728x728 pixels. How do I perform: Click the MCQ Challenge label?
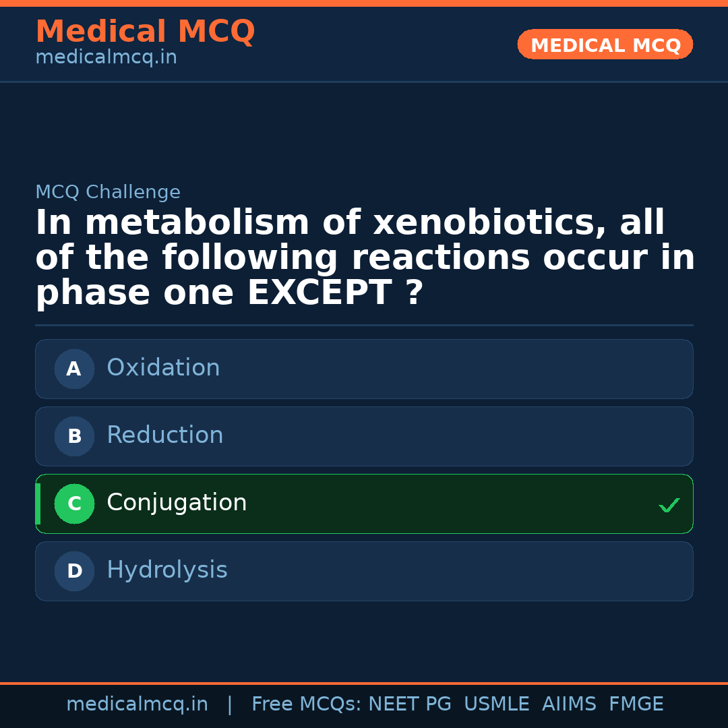click(108, 193)
